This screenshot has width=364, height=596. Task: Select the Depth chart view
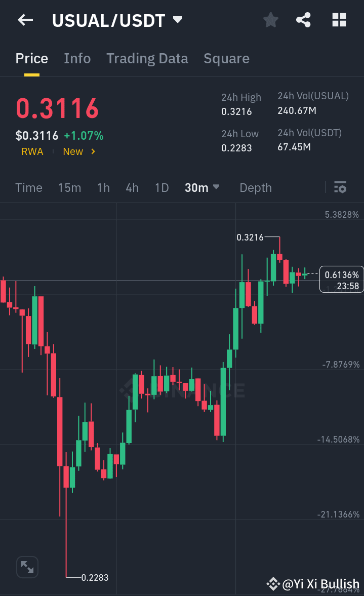tap(255, 187)
